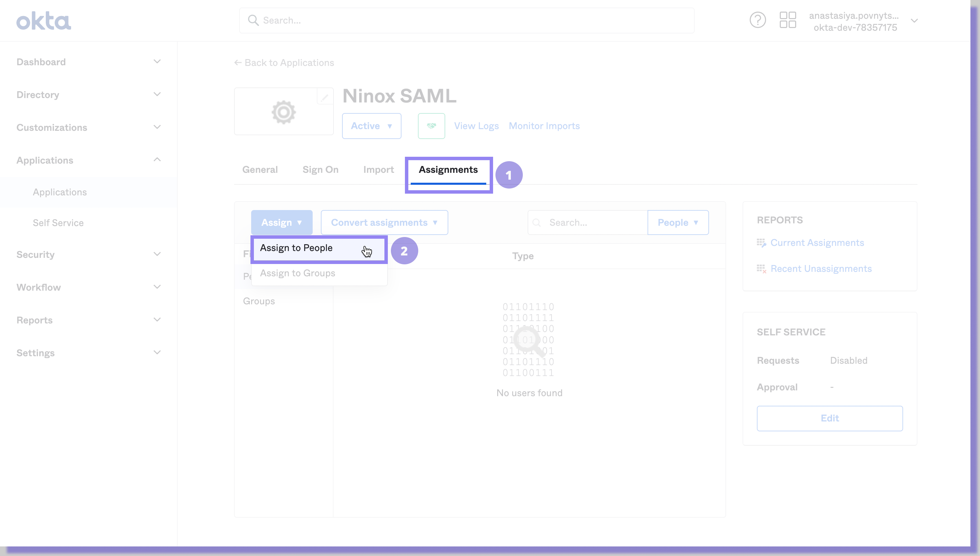Expand the Workflow sidebar section

(x=157, y=287)
